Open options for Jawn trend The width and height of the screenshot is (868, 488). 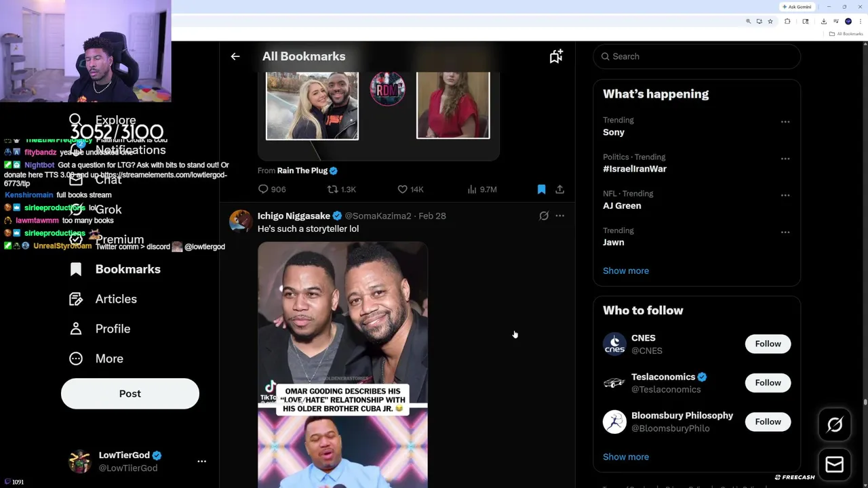[785, 232]
